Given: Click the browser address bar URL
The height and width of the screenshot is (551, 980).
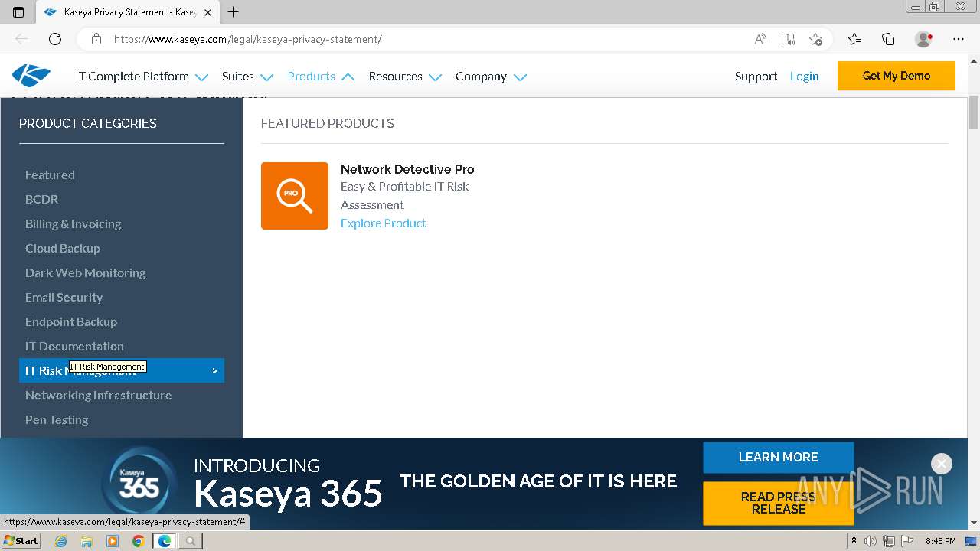Looking at the screenshot, I should [x=247, y=39].
